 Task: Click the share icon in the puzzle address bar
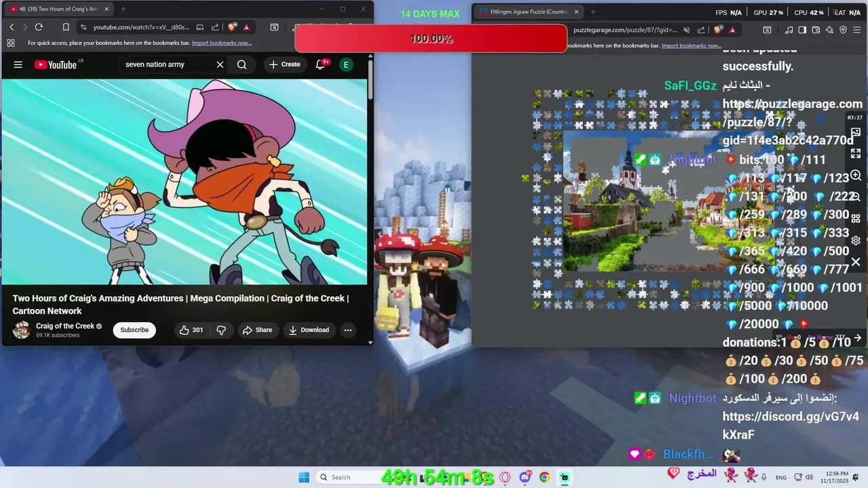pyautogui.click(x=701, y=30)
